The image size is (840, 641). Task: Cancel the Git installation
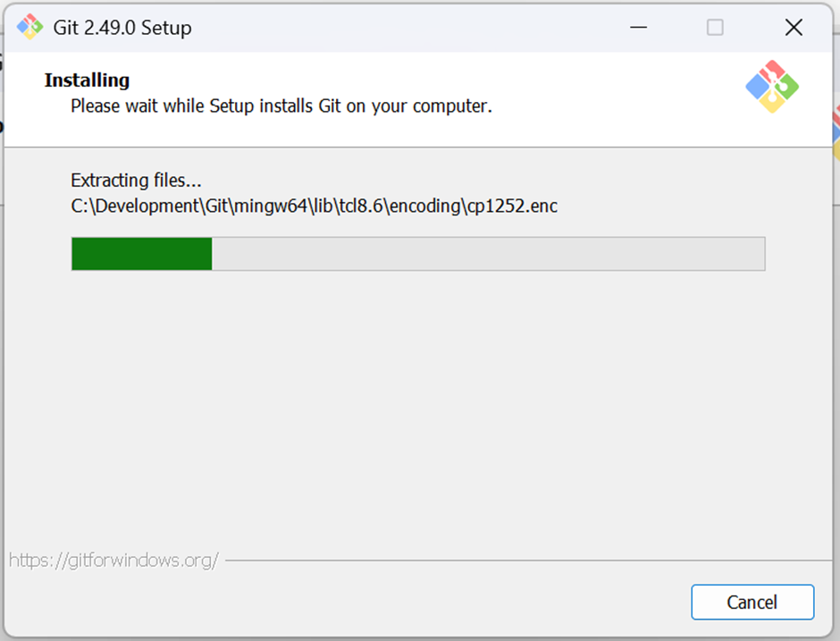(752, 602)
